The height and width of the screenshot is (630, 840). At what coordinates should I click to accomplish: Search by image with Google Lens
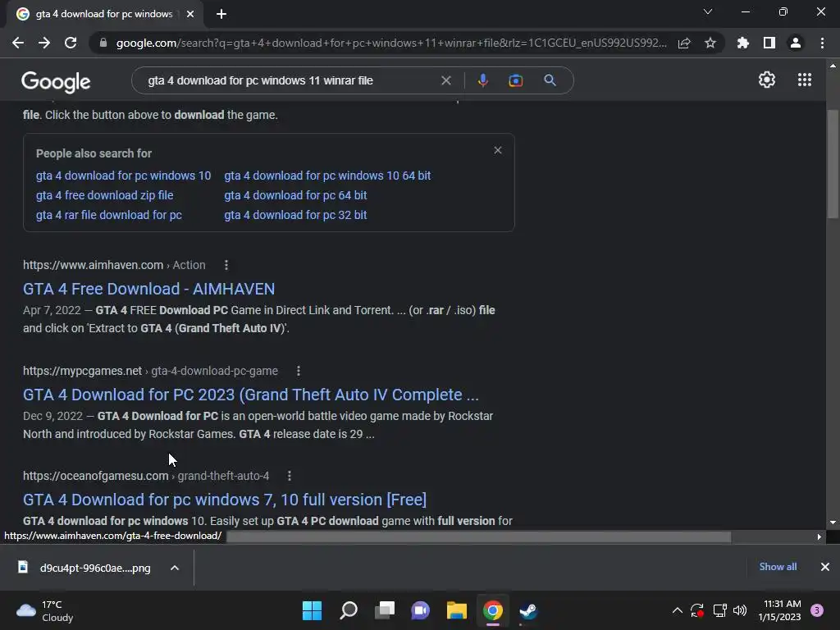515,80
